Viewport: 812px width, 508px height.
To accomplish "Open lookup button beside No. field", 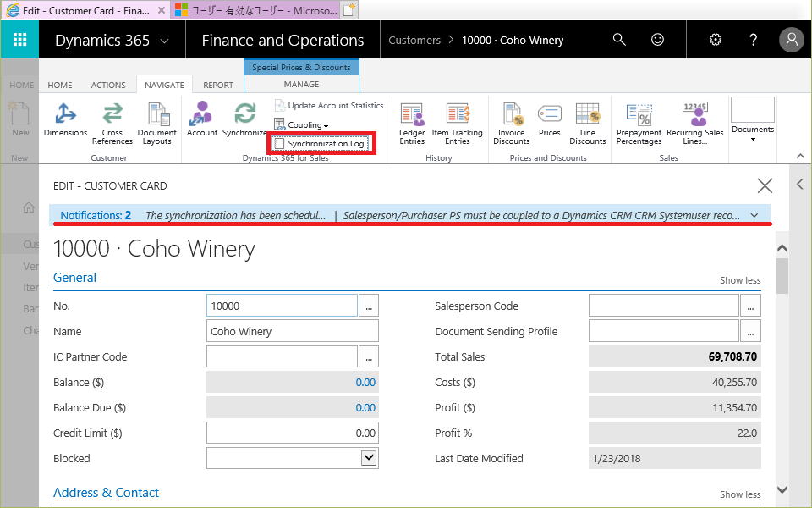I will pos(369,306).
